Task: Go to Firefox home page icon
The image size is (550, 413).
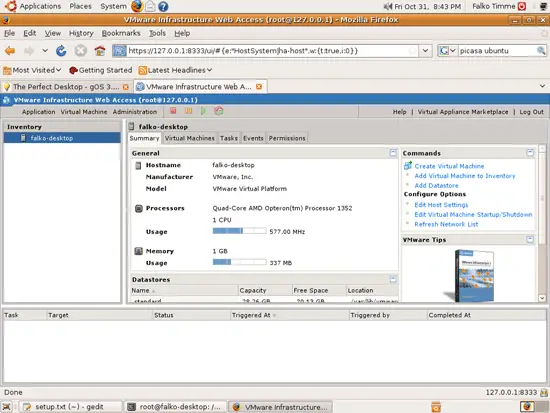Action: tap(100, 51)
